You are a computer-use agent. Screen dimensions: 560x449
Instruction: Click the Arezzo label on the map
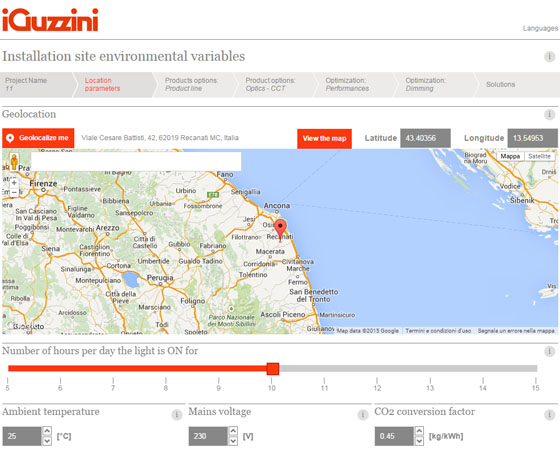[x=108, y=228]
